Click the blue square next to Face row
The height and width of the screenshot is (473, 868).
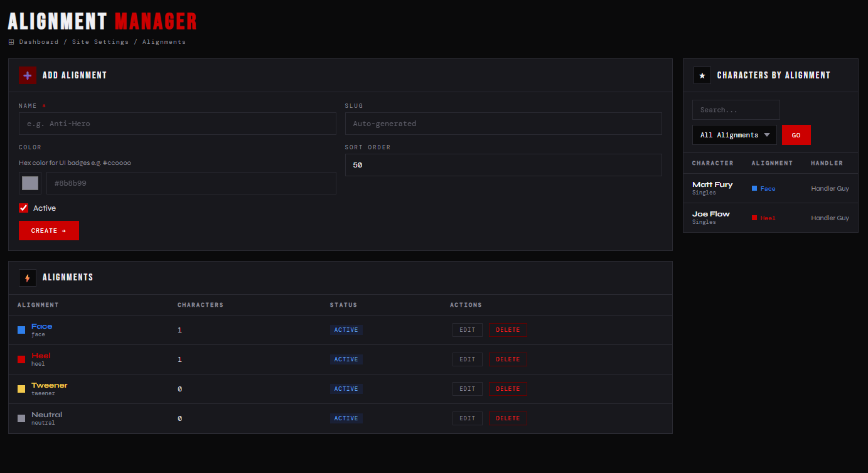(x=21, y=330)
